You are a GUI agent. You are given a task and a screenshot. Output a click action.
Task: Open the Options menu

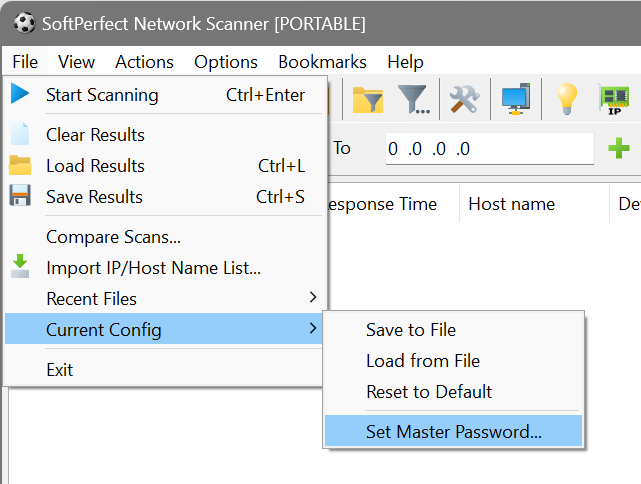[226, 62]
